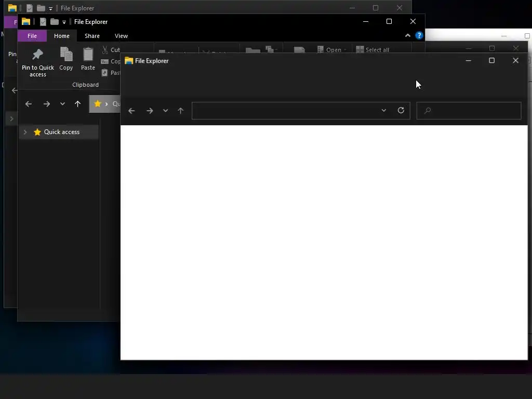Click the Paste button in the Clipboard group
The width and height of the screenshot is (532, 399).
click(x=88, y=59)
